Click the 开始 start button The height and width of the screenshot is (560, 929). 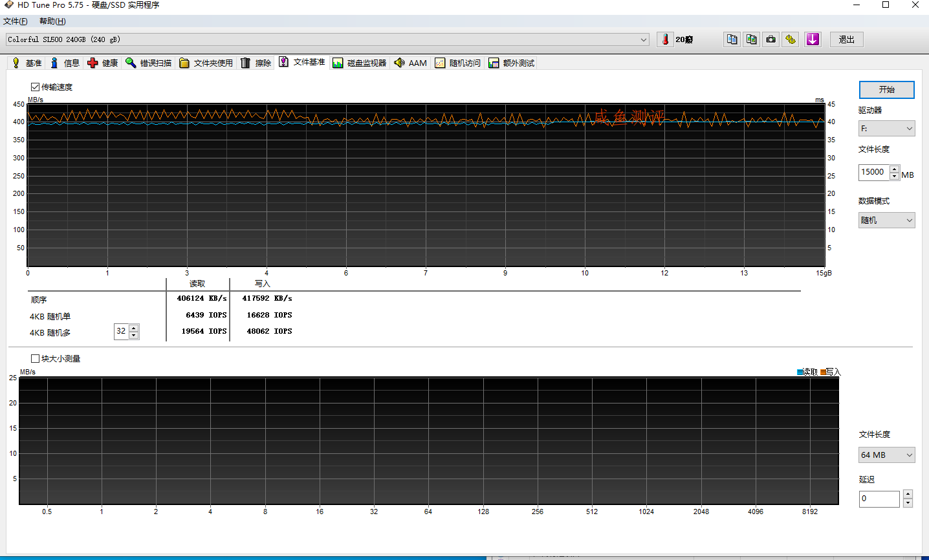click(x=886, y=90)
